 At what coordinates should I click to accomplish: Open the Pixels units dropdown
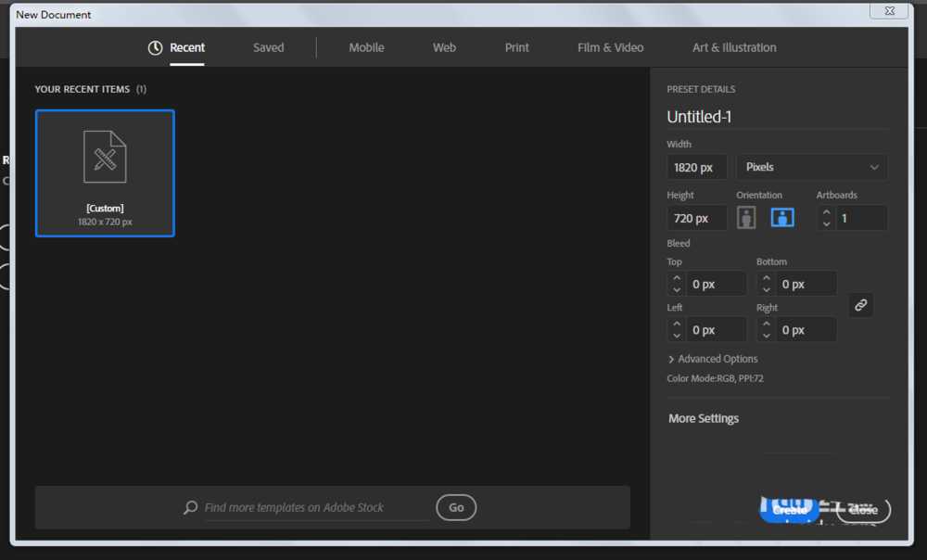tap(811, 167)
